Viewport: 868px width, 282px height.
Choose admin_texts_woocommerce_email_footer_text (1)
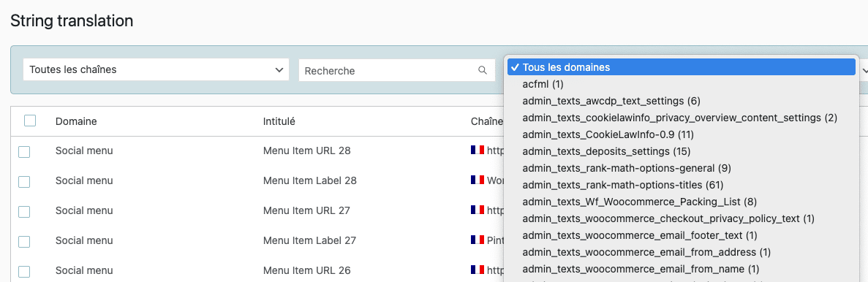681,235
